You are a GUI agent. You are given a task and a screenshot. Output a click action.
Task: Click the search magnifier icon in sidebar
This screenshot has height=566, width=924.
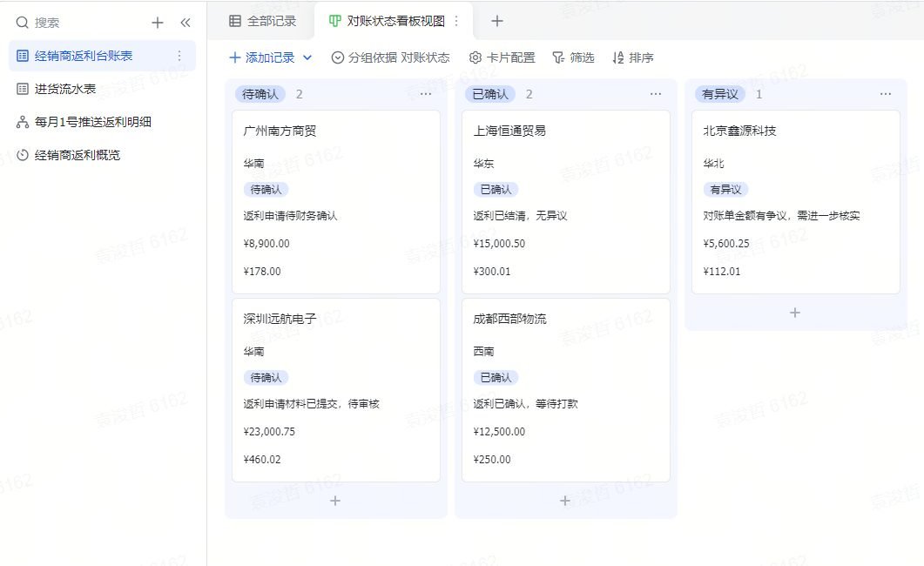click(23, 23)
